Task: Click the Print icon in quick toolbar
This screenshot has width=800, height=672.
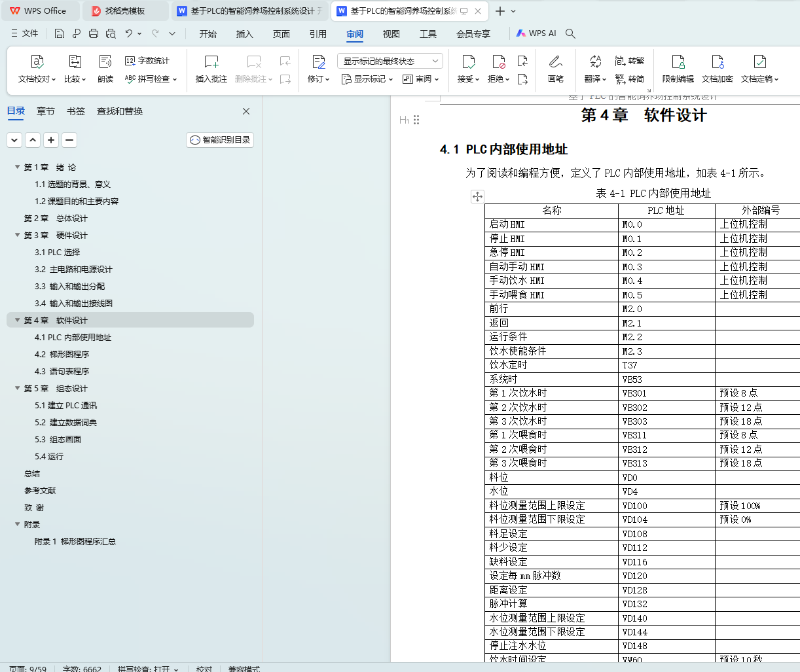Action: coord(94,33)
